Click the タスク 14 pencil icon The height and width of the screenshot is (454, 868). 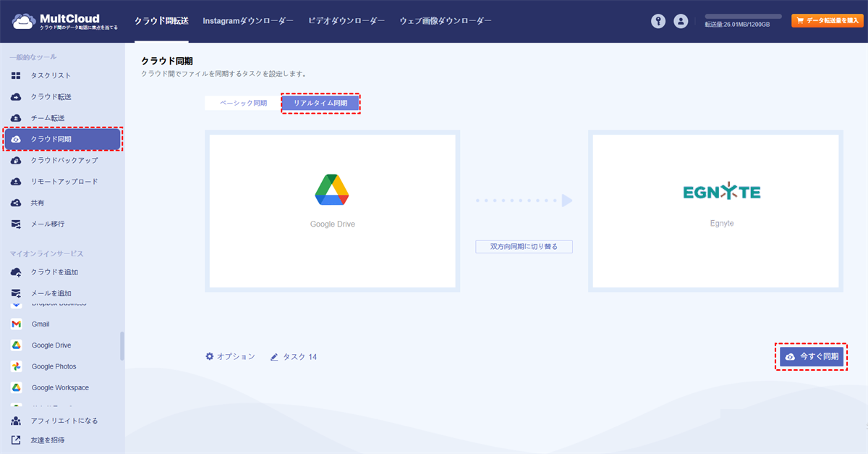tap(274, 357)
